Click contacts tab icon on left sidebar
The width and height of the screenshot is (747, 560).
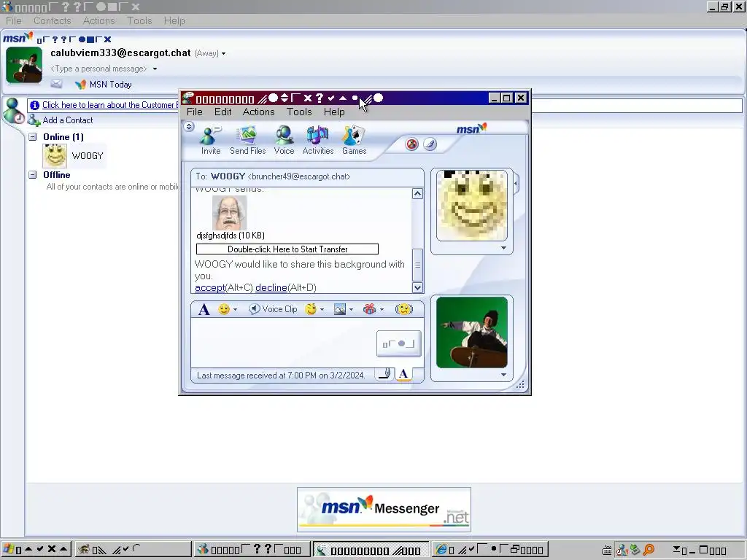[x=12, y=111]
